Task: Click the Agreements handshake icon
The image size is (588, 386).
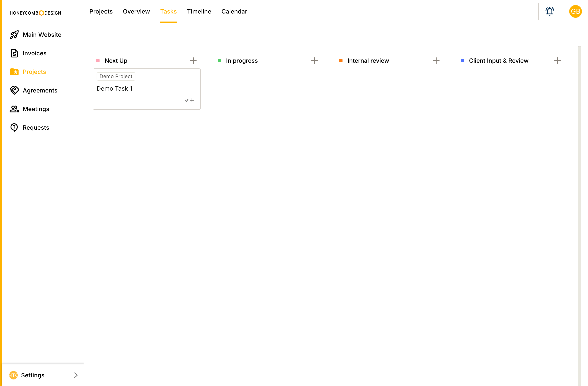Action: point(14,90)
